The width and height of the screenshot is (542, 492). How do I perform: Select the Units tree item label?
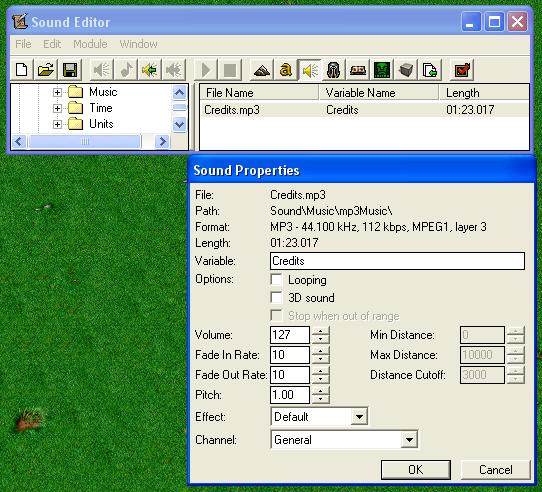(x=101, y=124)
